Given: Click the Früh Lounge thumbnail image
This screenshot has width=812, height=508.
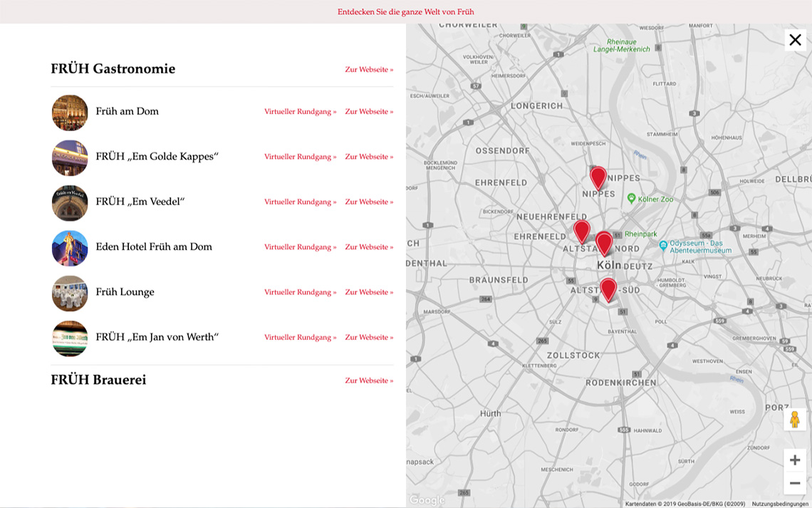Looking at the screenshot, I should point(70,293).
